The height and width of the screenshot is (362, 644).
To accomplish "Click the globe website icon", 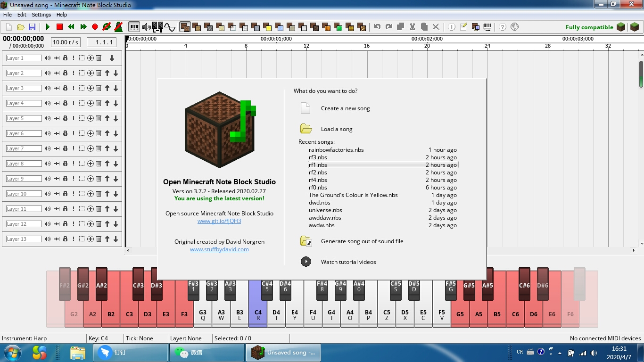I will coord(514,27).
